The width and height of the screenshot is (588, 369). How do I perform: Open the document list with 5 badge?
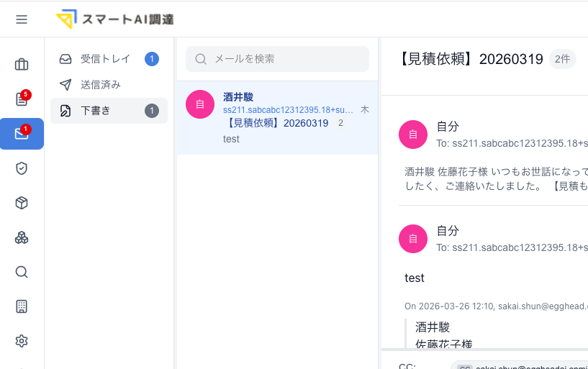tap(22, 99)
